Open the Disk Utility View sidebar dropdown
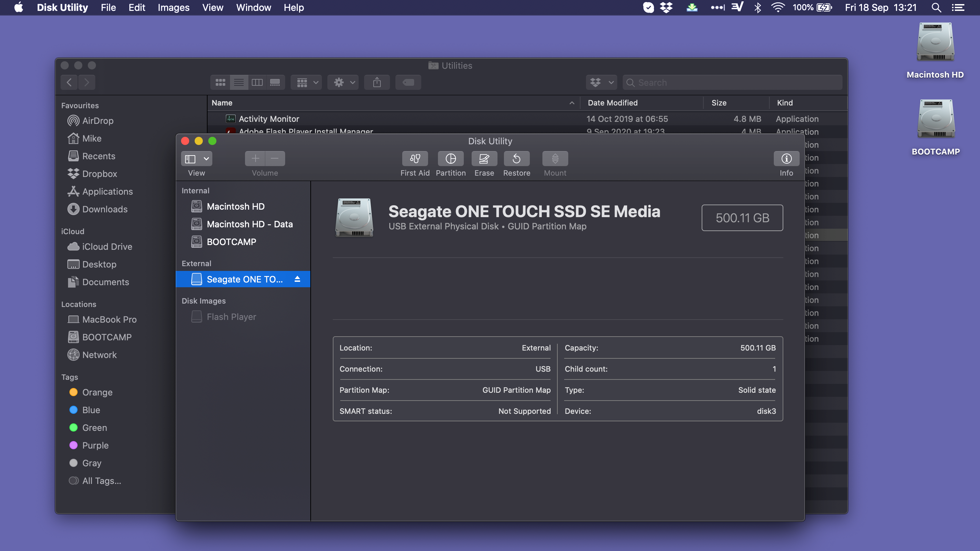Image resolution: width=980 pixels, height=551 pixels. 197,159
